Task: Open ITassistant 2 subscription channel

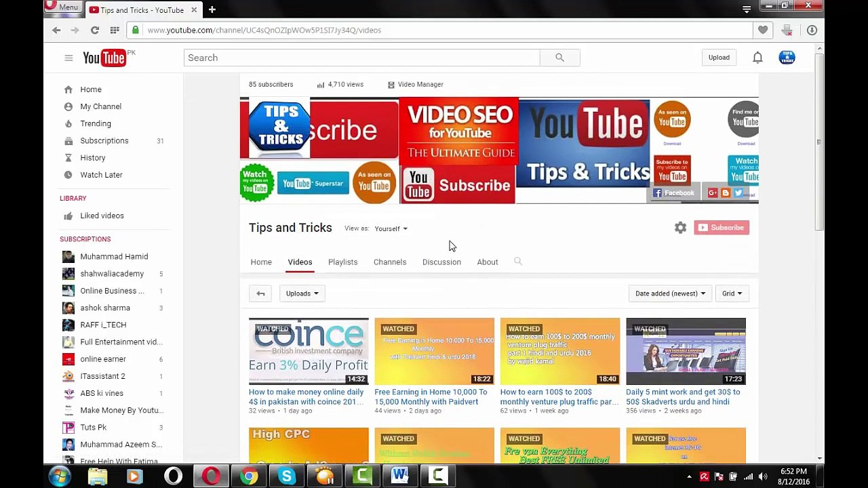Action: pos(102,376)
